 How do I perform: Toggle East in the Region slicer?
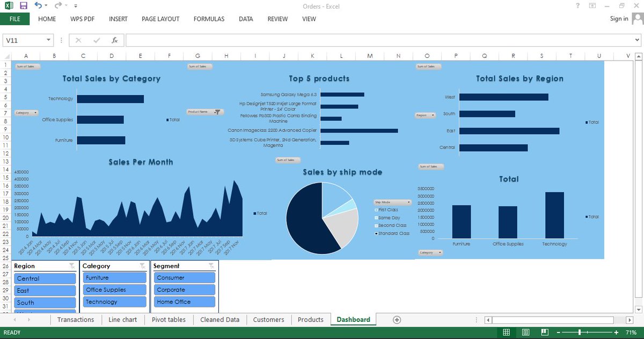pos(45,290)
